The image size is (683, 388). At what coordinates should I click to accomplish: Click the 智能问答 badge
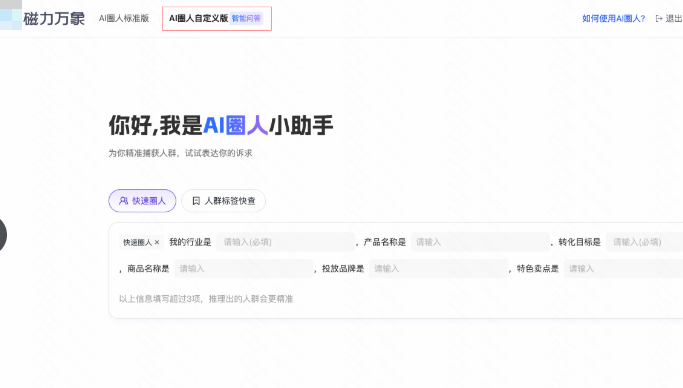[x=246, y=18]
